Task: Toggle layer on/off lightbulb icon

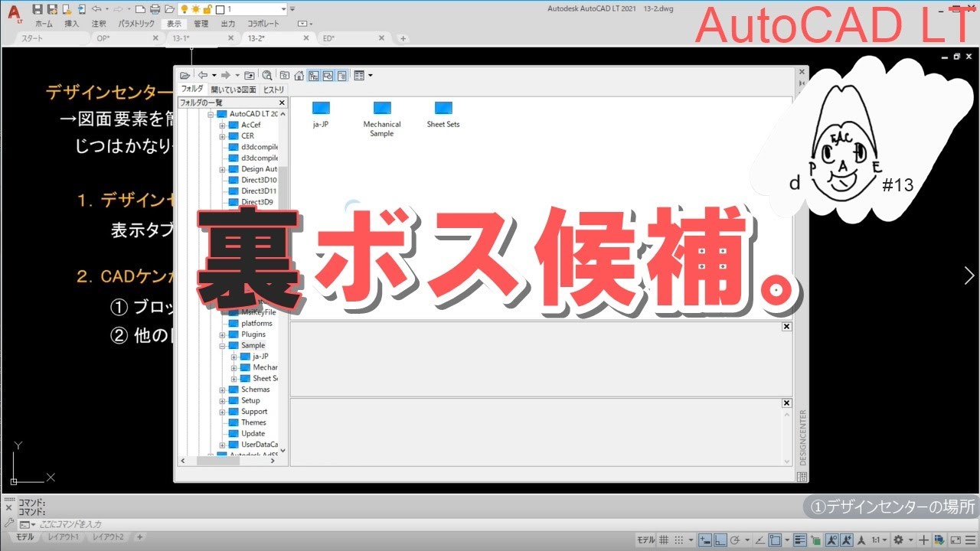Action: (184, 9)
